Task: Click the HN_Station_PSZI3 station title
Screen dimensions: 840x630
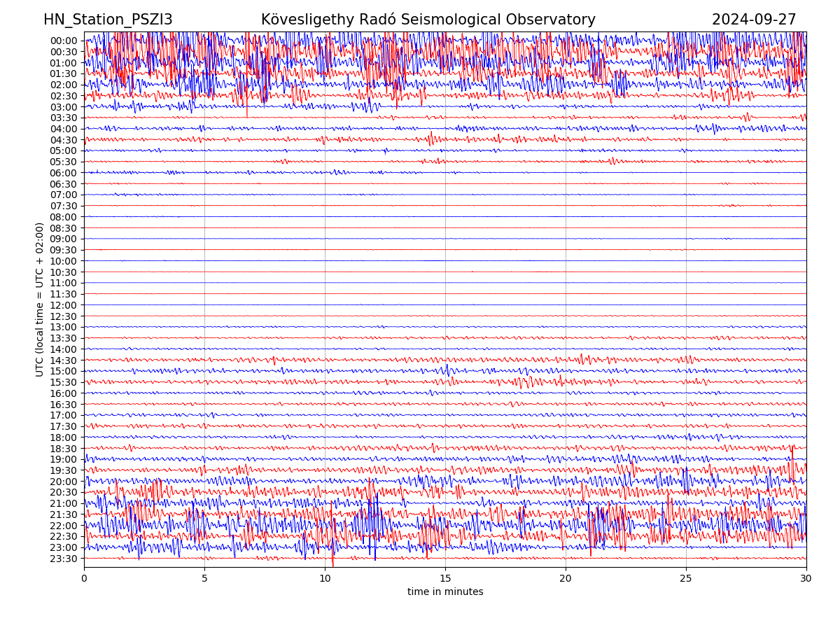Action: 108,20
